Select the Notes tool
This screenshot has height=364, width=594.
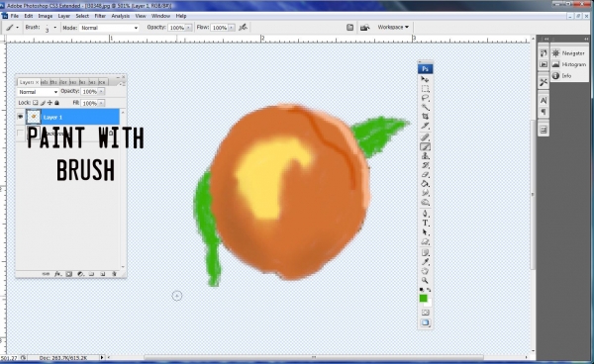pyautogui.click(x=425, y=253)
